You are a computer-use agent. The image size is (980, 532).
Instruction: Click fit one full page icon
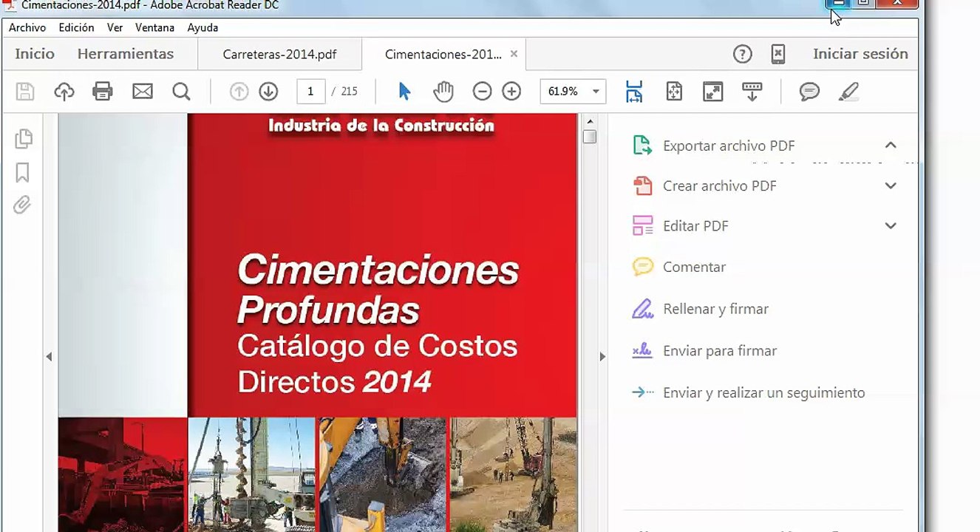[x=674, y=92]
